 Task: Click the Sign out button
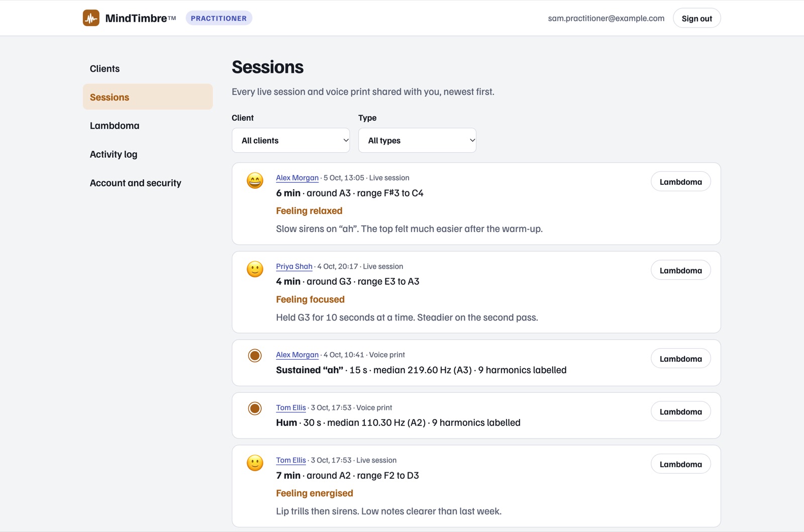[x=696, y=18]
